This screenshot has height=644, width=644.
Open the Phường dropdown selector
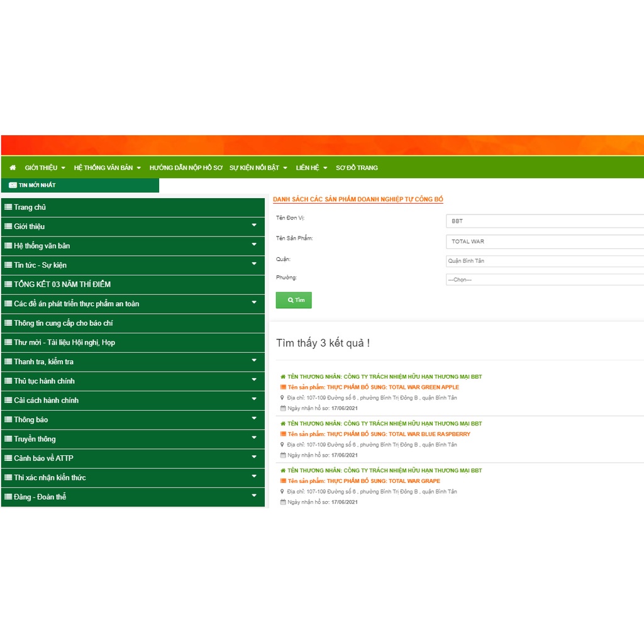pyautogui.click(x=544, y=280)
